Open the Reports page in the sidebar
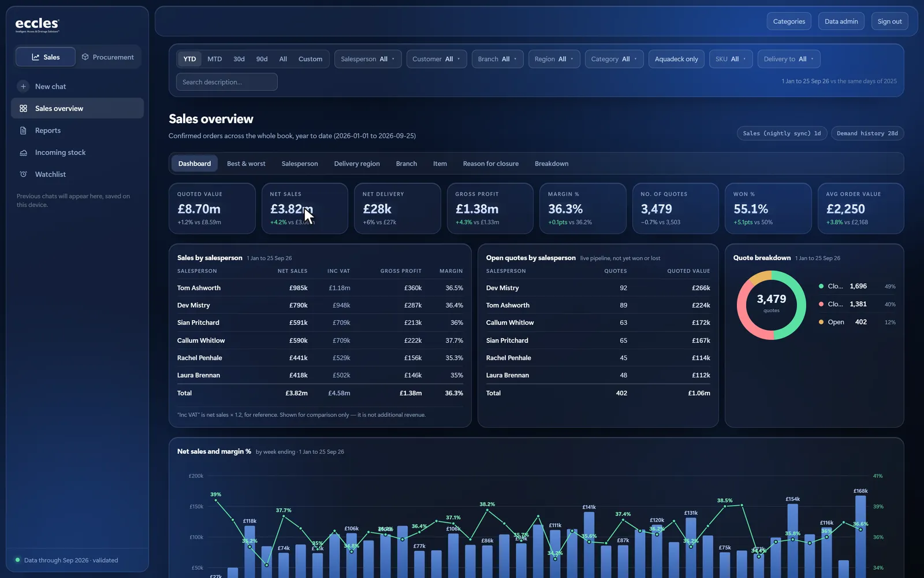 pos(77,131)
